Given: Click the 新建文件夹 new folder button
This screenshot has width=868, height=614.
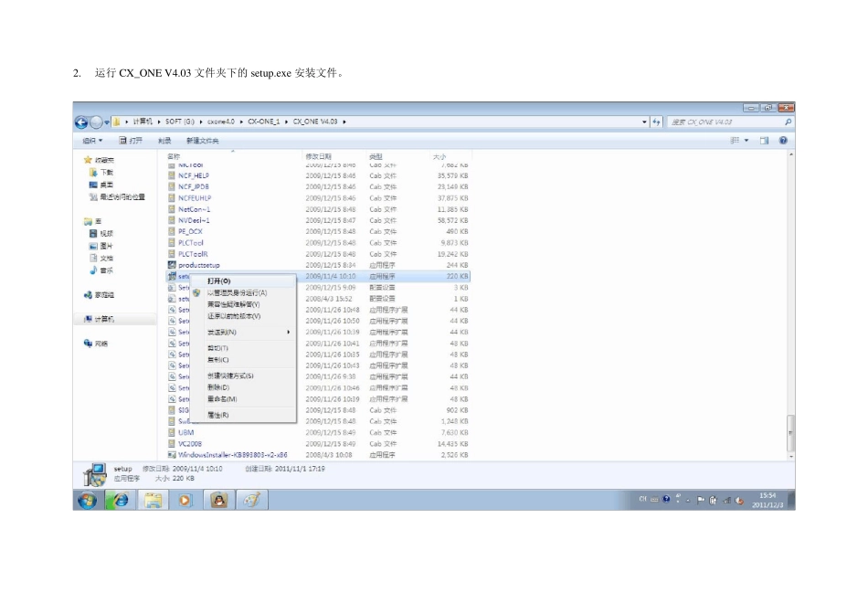Looking at the screenshot, I should point(203,141).
